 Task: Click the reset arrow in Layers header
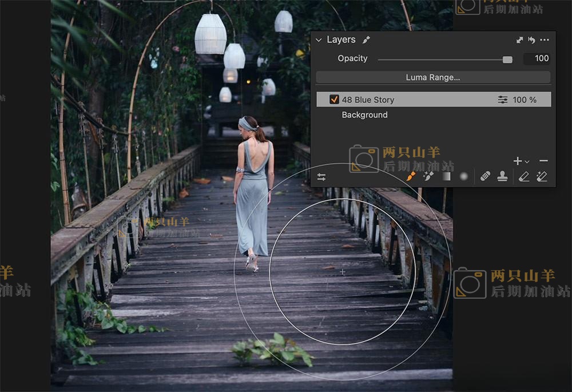click(x=531, y=40)
